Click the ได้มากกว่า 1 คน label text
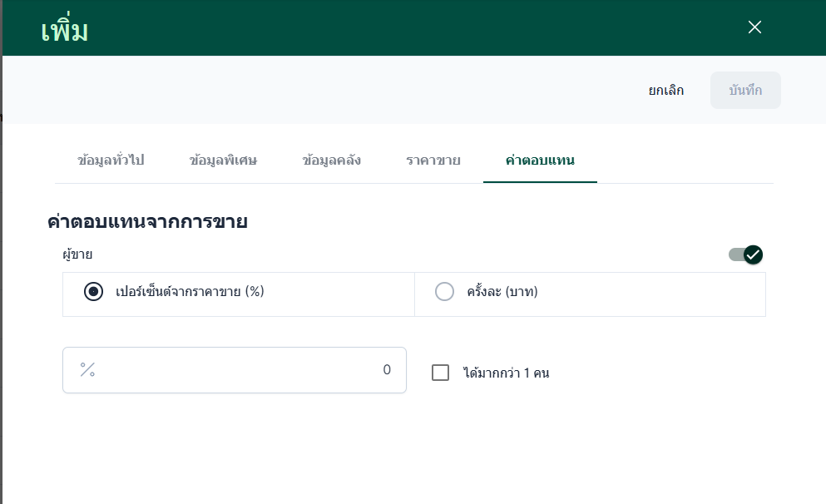 tap(506, 373)
